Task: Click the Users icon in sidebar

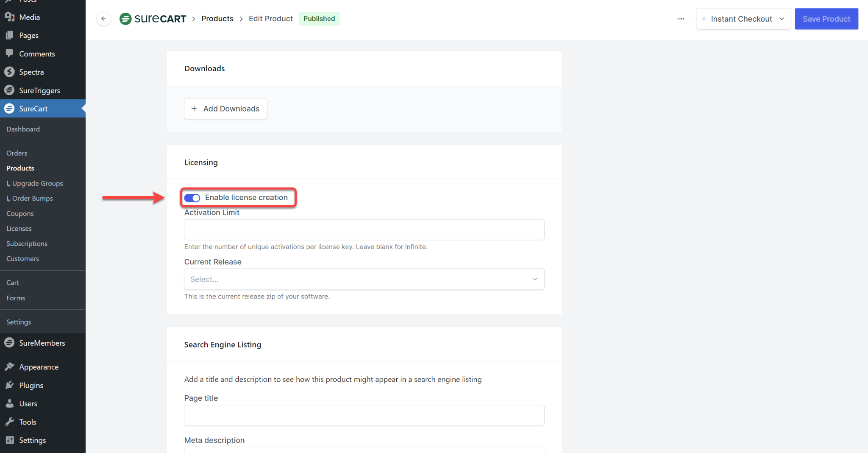Action: (x=9, y=403)
